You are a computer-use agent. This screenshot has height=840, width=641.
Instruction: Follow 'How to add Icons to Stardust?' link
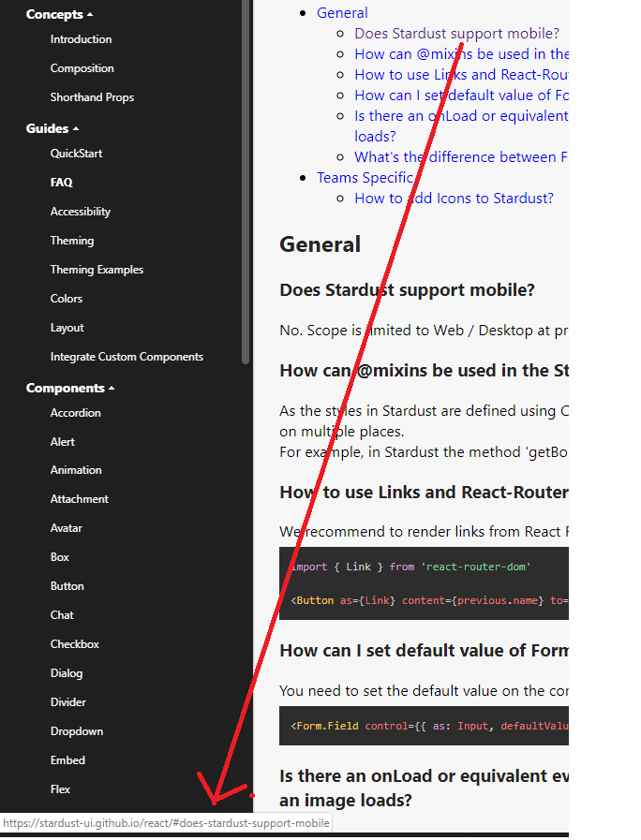point(454,199)
